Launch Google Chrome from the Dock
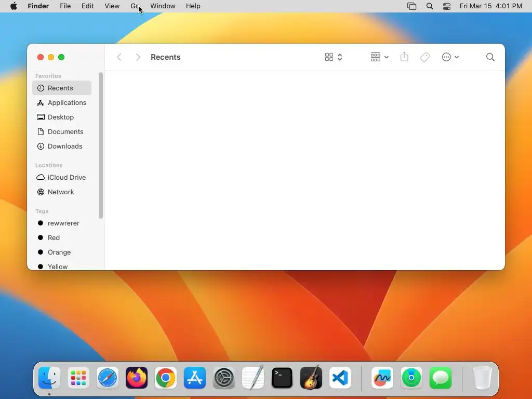The height and width of the screenshot is (399, 532). (166, 378)
